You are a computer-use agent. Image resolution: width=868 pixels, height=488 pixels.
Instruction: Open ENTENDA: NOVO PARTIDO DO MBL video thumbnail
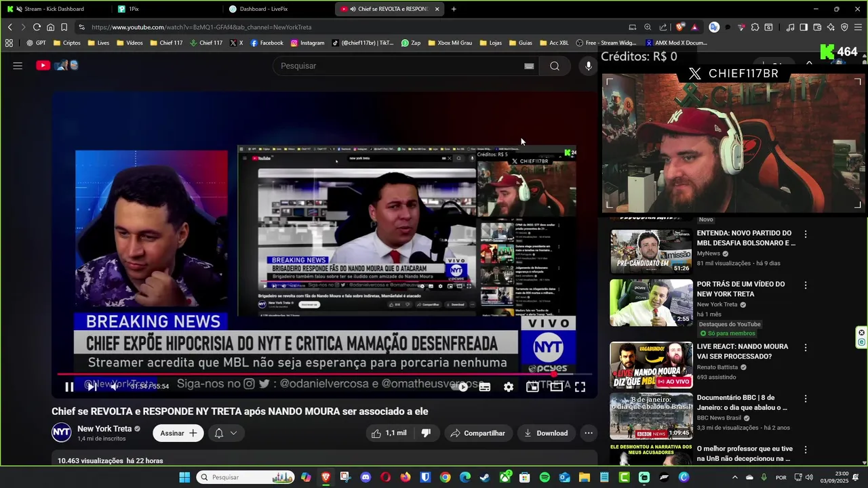coord(651,251)
